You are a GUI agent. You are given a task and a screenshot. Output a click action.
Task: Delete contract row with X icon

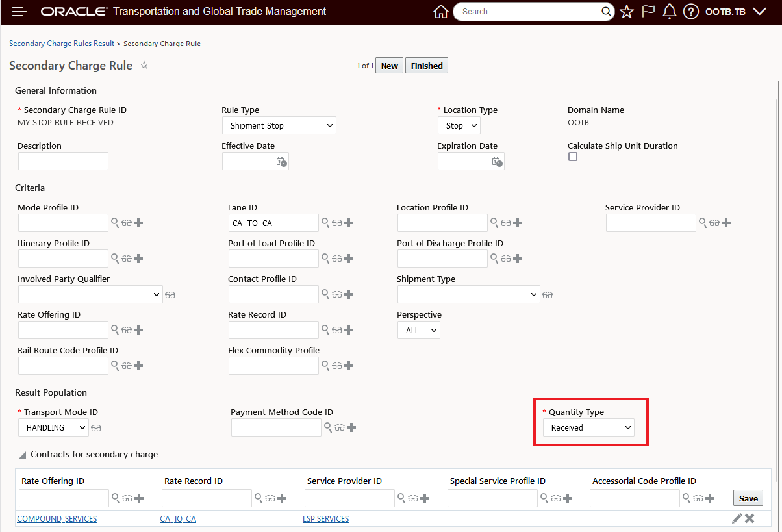750,518
